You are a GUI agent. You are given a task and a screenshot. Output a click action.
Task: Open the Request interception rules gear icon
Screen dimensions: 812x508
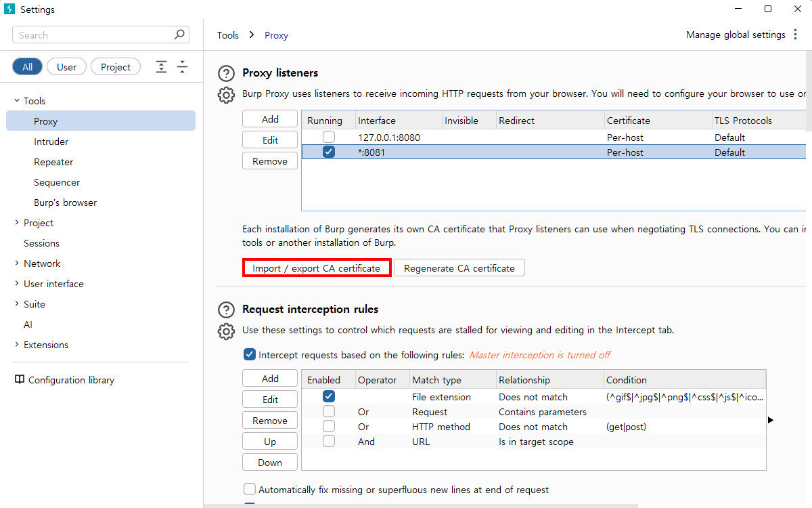(x=226, y=331)
